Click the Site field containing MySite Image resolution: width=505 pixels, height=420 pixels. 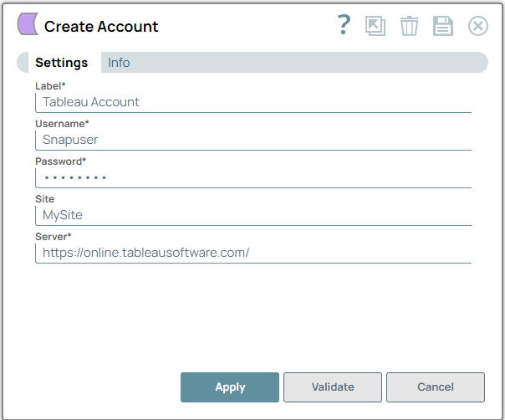(x=253, y=216)
